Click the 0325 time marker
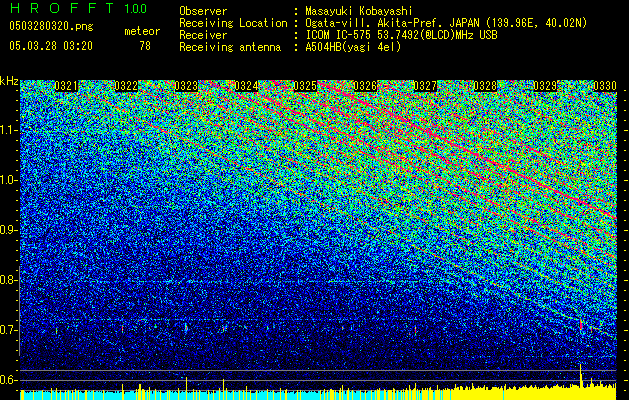629x400 pixels. 305,86
